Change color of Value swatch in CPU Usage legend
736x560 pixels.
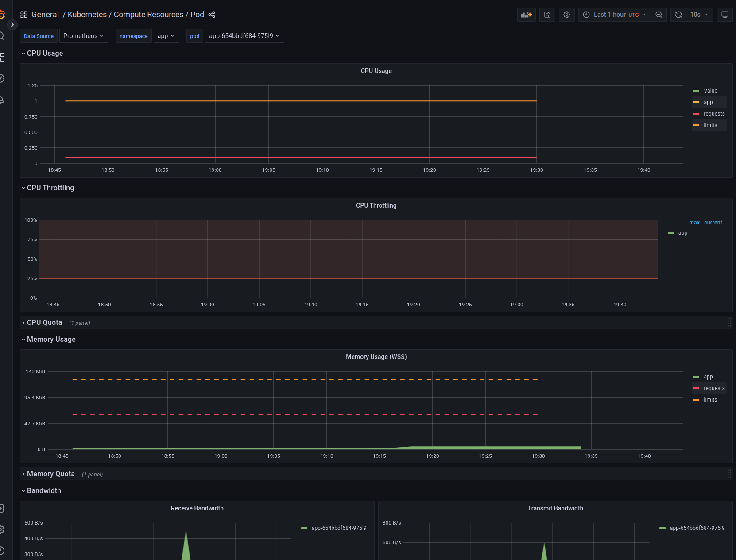pyautogui.click(x=696, y=91)
